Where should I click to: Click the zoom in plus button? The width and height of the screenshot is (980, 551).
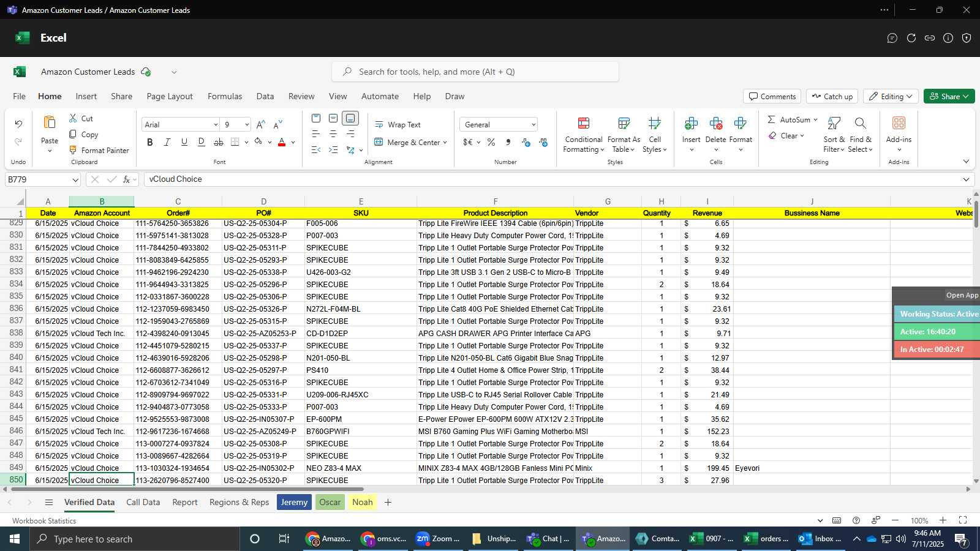pos(943,520)
